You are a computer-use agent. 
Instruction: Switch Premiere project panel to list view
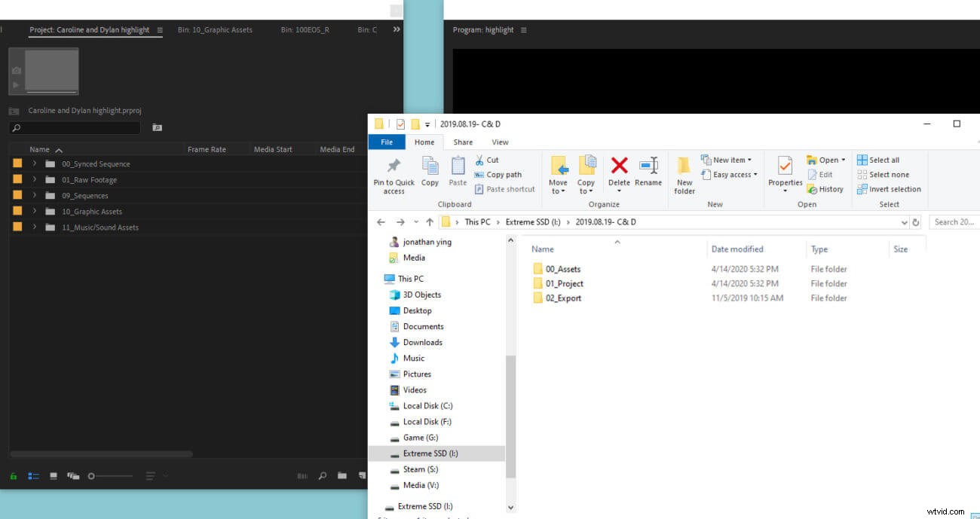(x=33, y=476)
